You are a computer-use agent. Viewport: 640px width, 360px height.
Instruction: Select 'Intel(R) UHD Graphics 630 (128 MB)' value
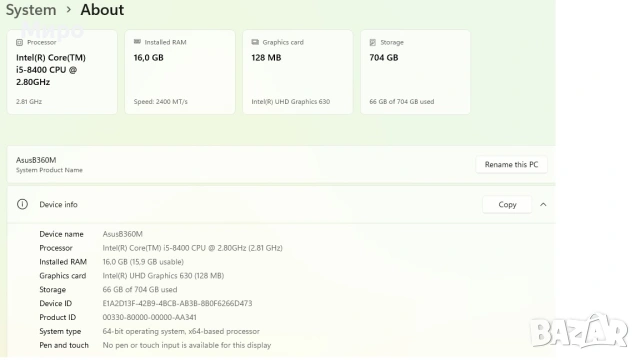coord(163,276)
